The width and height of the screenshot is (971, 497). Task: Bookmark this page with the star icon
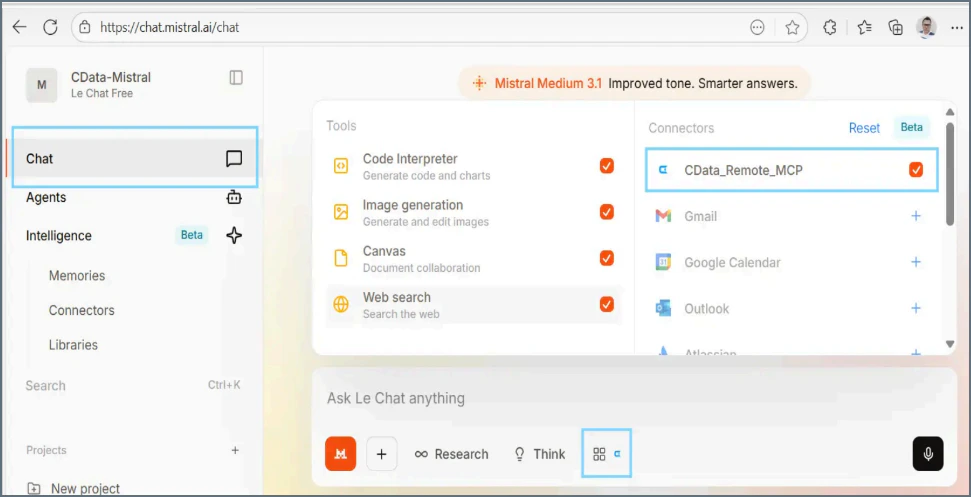click(x=792, y=27)
